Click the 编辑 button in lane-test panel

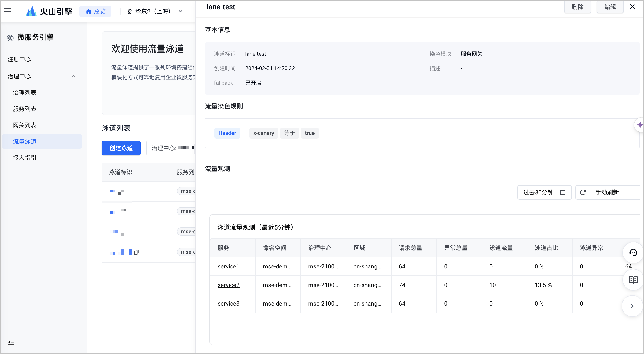click(610, 7)
